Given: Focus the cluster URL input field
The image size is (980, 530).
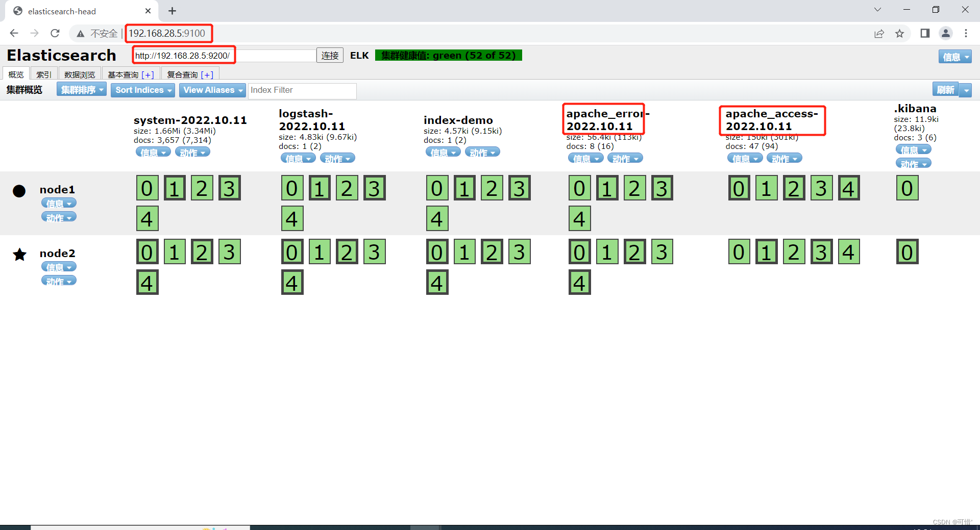Looking at the screenshot, I should (225, 55).
